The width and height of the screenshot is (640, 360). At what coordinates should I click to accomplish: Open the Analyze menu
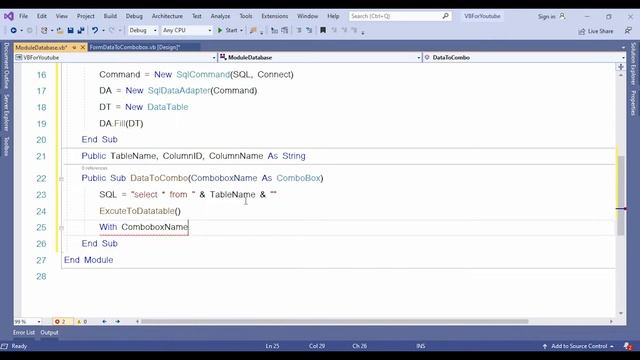tap(220, 16)
